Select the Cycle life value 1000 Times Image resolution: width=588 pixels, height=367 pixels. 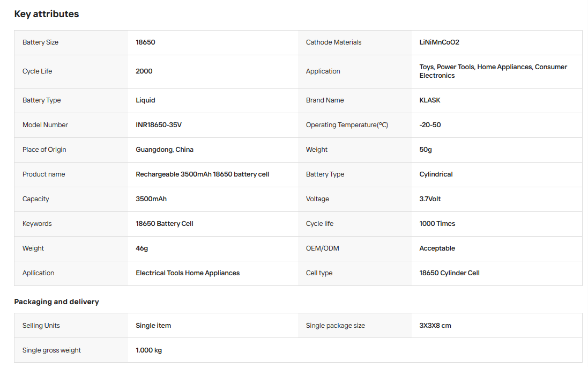437,224
